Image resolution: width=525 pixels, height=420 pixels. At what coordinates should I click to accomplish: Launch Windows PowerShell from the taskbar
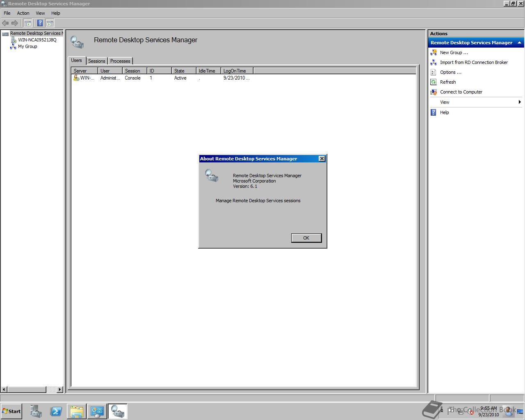coord(56,411)
